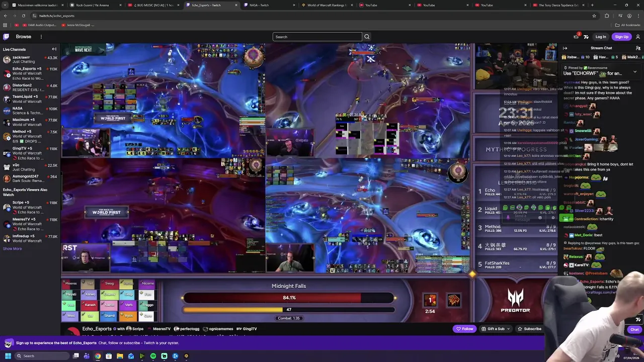This screenshot has height=362, width=644.
Task: Bookmark this page with the star
Action: [594, 16]
